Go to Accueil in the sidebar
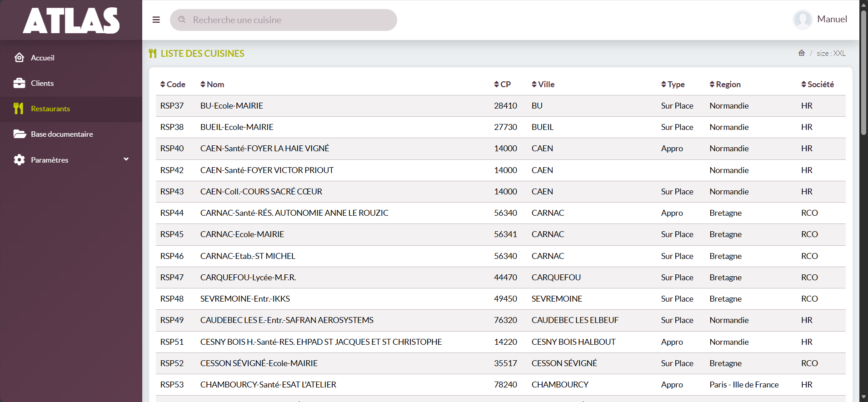This screenshot has width=868, height=402. (71, 58)
